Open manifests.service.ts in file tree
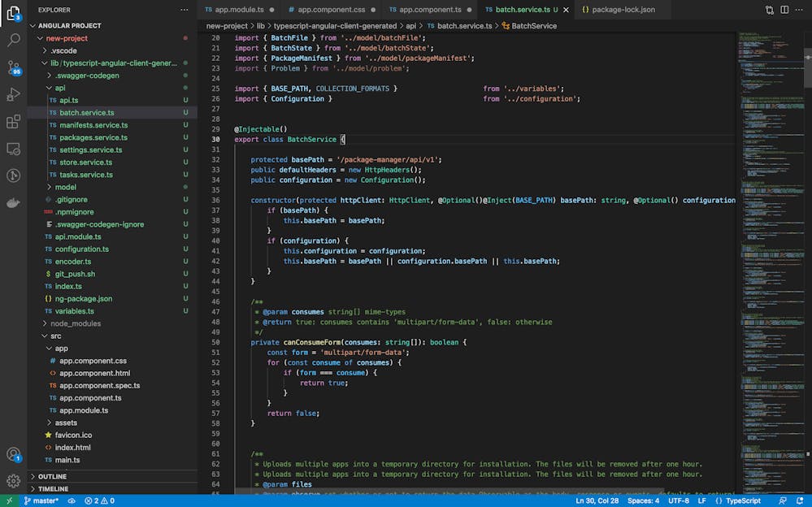The width and height of the screenshot is (812, 507). click(x=93, y=125)
